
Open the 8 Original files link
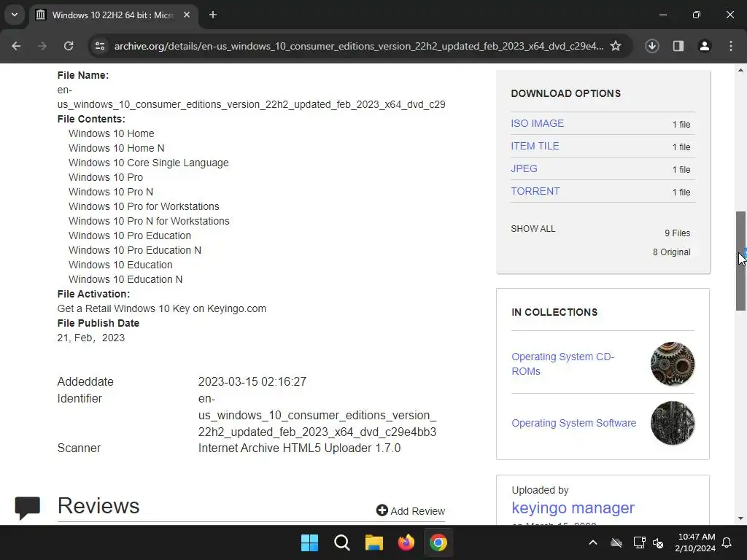click(671, 252)
